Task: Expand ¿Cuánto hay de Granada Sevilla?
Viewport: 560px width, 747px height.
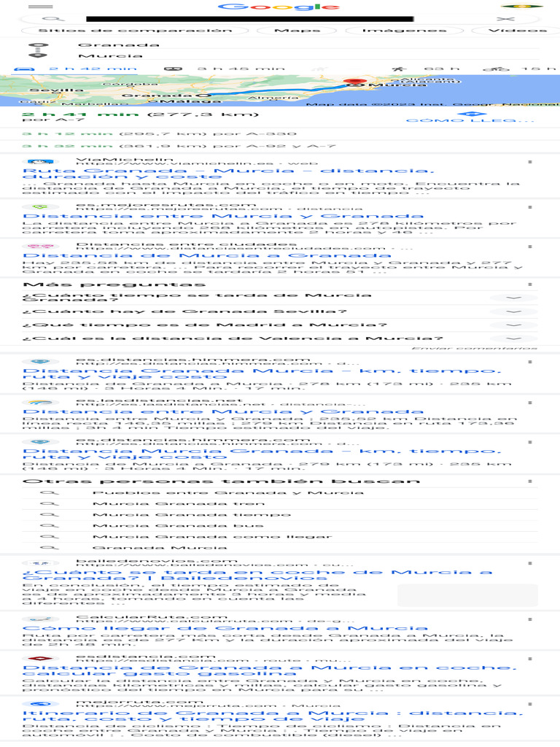Action: [280, 311]
